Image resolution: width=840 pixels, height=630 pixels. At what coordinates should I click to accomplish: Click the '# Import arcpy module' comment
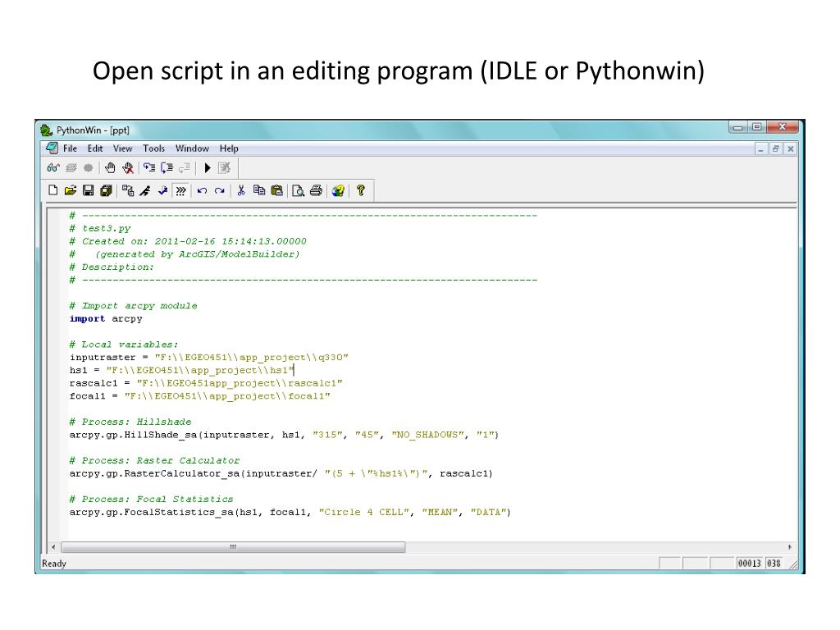pyautogui.click(x=134, y=305)
